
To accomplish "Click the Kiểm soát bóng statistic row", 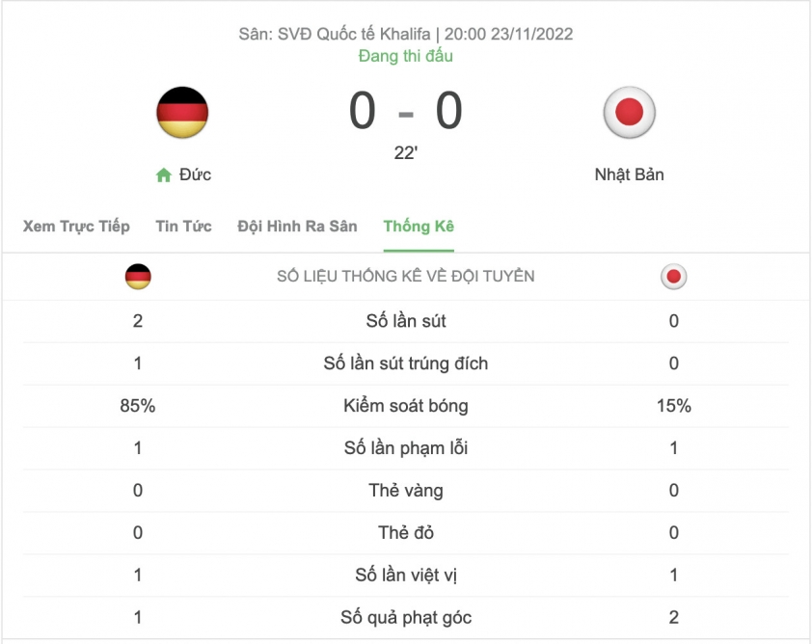I will 405,406.
